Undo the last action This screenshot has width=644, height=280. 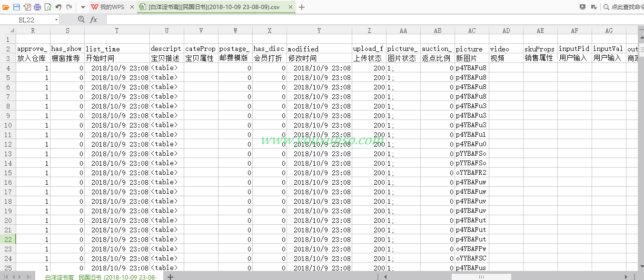coord(59,7)
